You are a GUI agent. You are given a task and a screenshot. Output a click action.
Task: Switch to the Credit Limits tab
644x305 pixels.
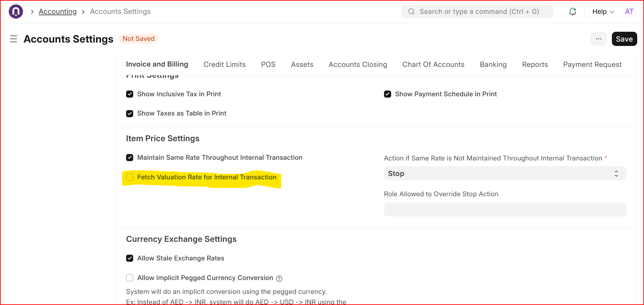click(x=224, y=65)
